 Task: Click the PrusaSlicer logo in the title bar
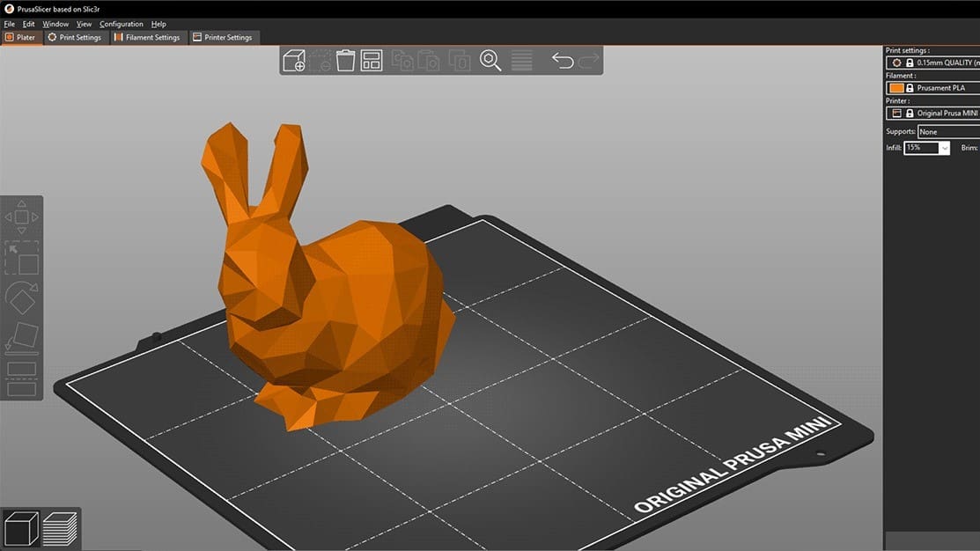tap(10, 9)
